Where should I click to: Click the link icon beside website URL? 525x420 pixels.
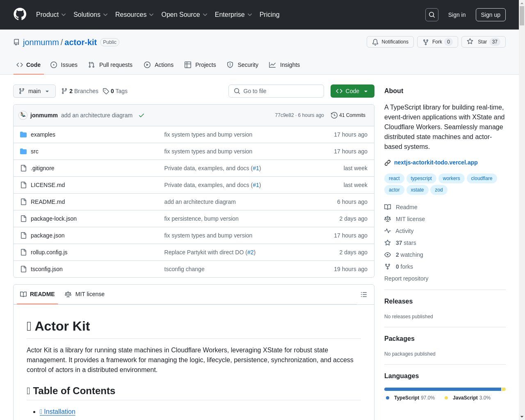click(x=388, y=163)
